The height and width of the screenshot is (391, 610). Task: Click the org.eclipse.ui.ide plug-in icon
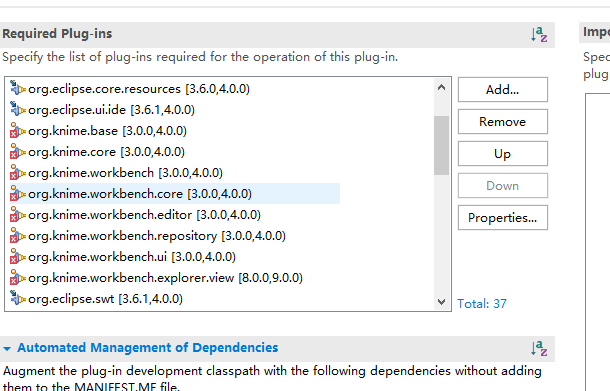click(x=17, y=109)
